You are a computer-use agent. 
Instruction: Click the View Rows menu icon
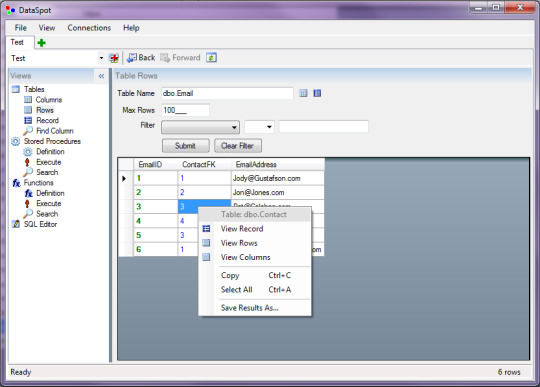[x=206, y=243]
